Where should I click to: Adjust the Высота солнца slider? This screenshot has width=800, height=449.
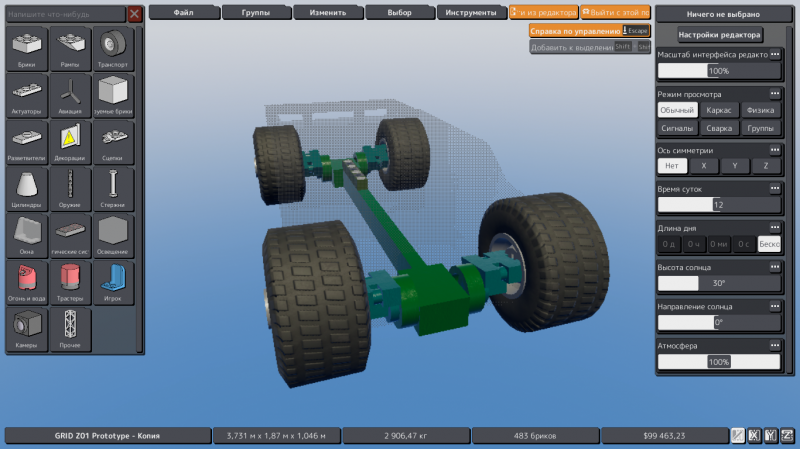coord(719,283)
